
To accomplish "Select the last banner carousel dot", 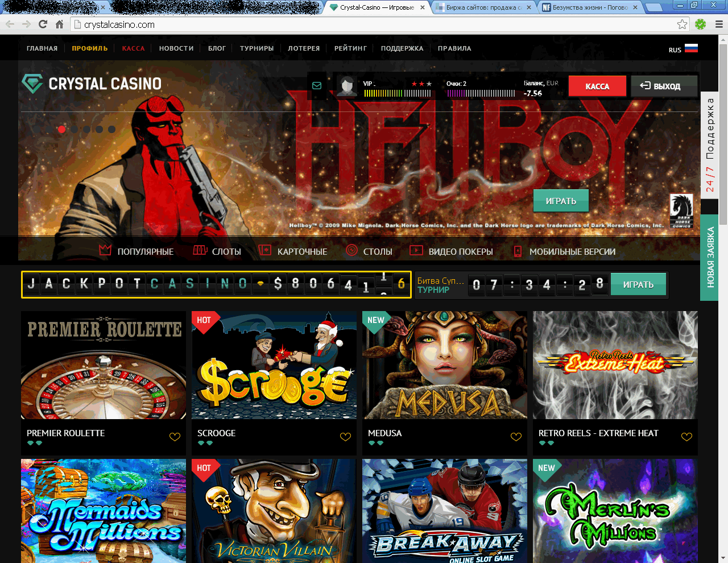I will pyautogui.click(x=111, y=129).
